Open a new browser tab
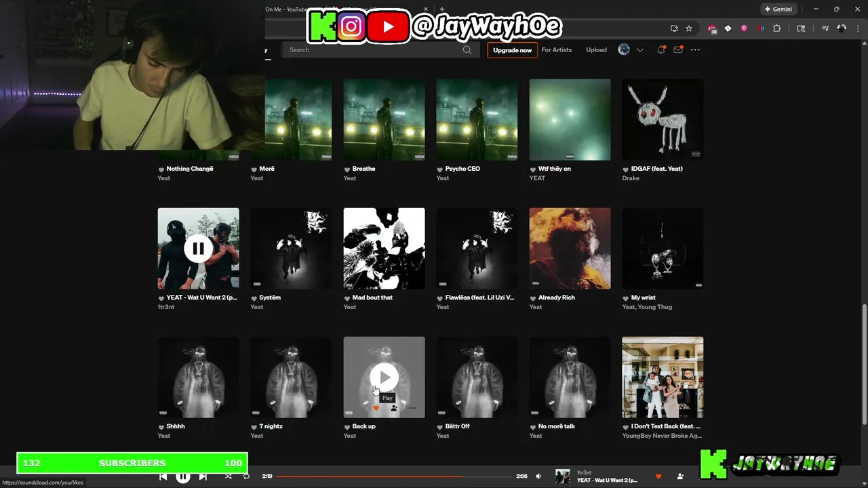Image resolution: width=868 pixels, height=488 pixels. (x=442, y=9)
